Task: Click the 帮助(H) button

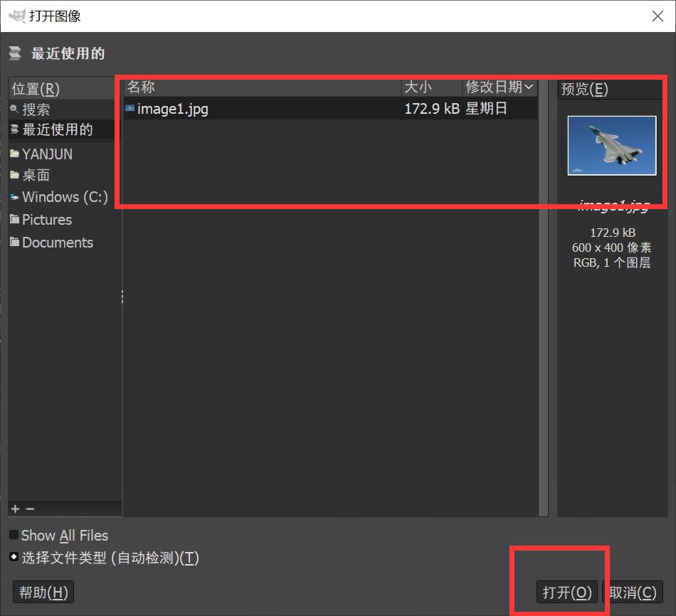Action: (43, 592)
